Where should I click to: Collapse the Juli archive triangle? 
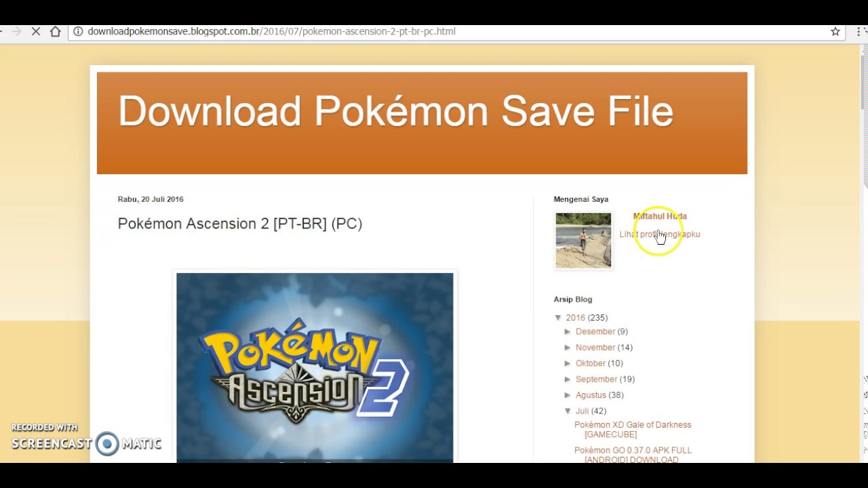coord(568,411)
